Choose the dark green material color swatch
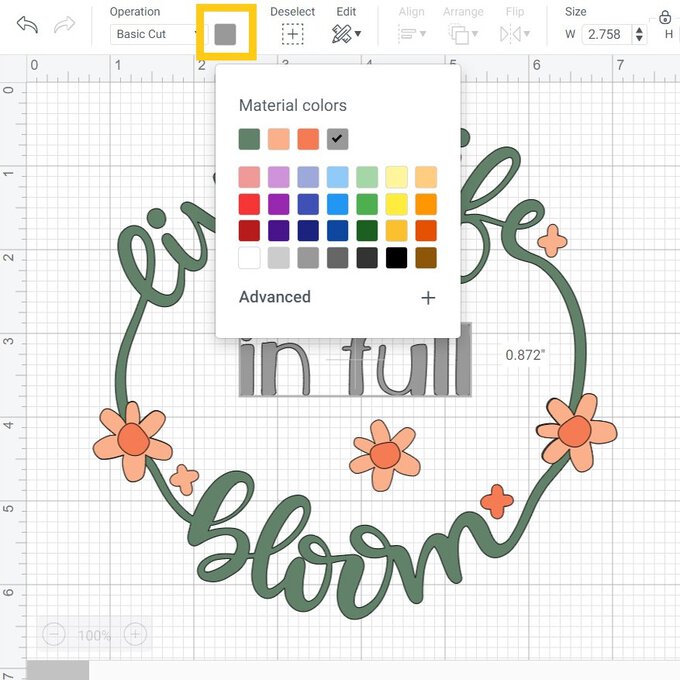The width and height of the screenshot is (680, 680). coord(249,139)
